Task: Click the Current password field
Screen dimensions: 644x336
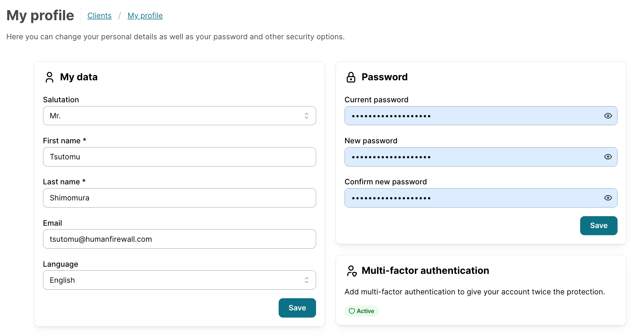Action: click(x=472, y=116)
